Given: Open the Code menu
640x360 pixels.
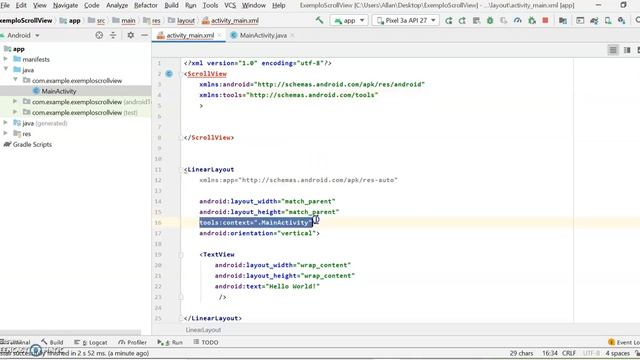Looking at the screenshot, I should click(x=91, y=5).
